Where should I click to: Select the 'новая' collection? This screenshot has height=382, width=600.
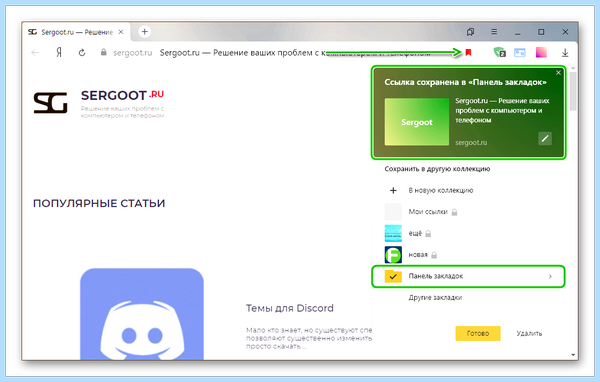coord(418,255)
